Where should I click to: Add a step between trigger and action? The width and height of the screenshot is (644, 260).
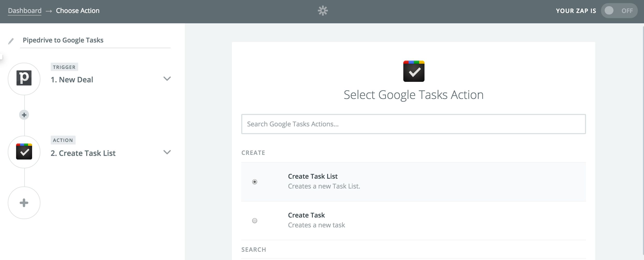click(x=24, y=115)
